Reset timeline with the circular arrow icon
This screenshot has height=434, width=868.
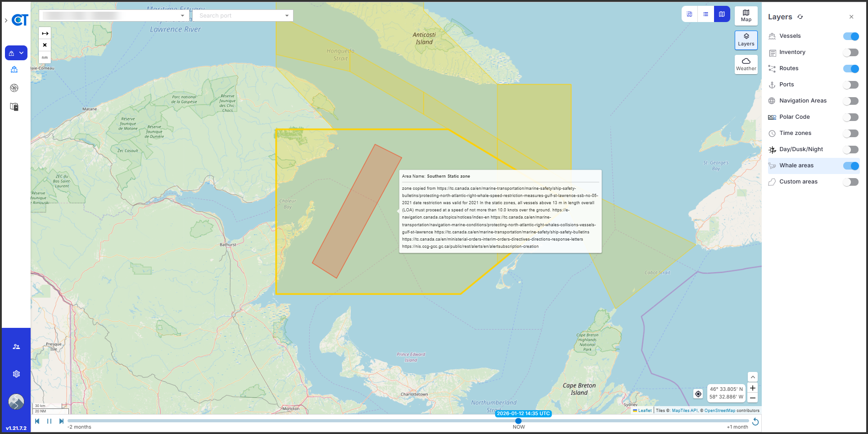pos(755,422)
